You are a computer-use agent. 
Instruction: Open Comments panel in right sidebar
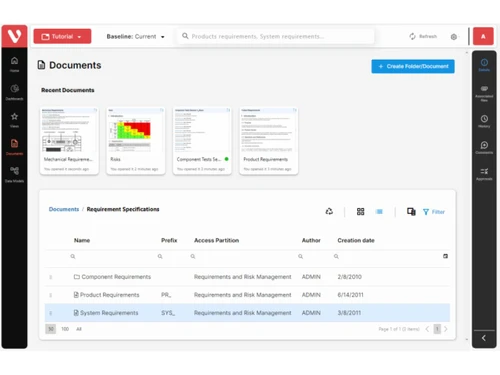pos(484,148)
